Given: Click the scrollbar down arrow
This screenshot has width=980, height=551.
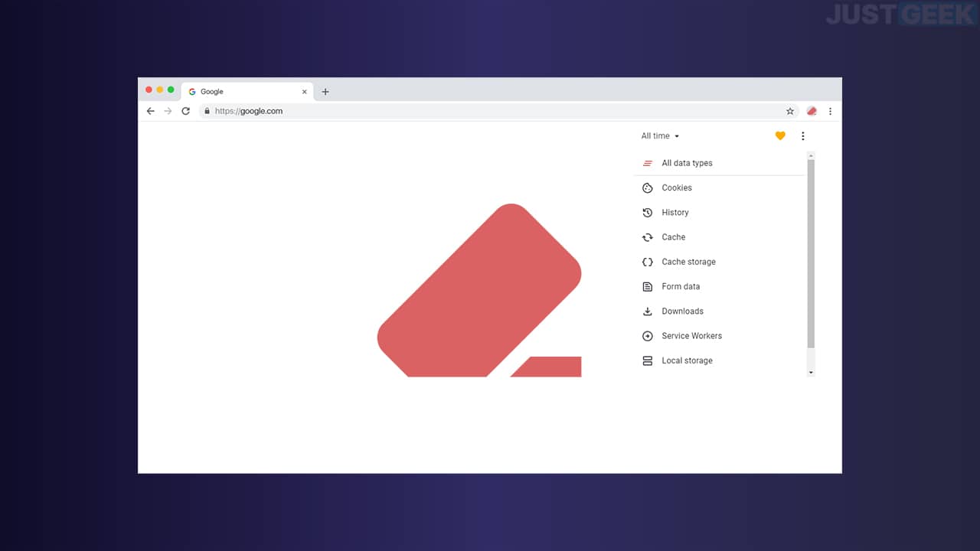Looking at the screenshot, I should pyautogui.click(x=811, y=373).
